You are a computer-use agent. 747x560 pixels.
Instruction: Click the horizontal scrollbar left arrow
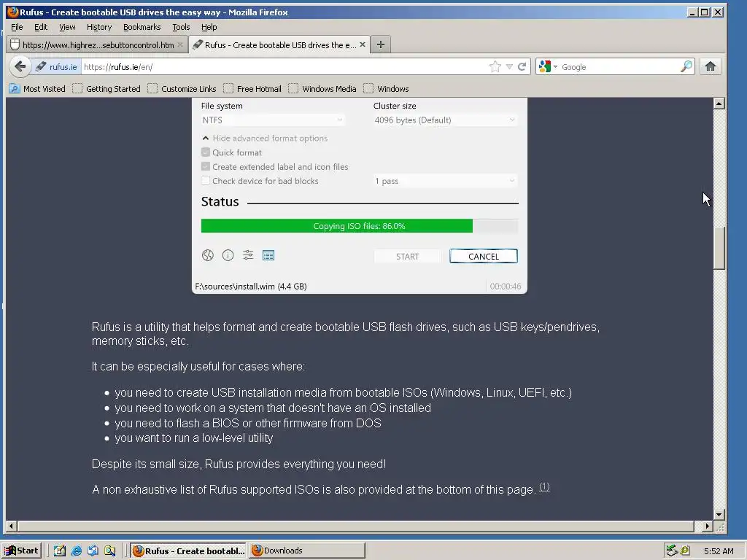pos(12,526)
